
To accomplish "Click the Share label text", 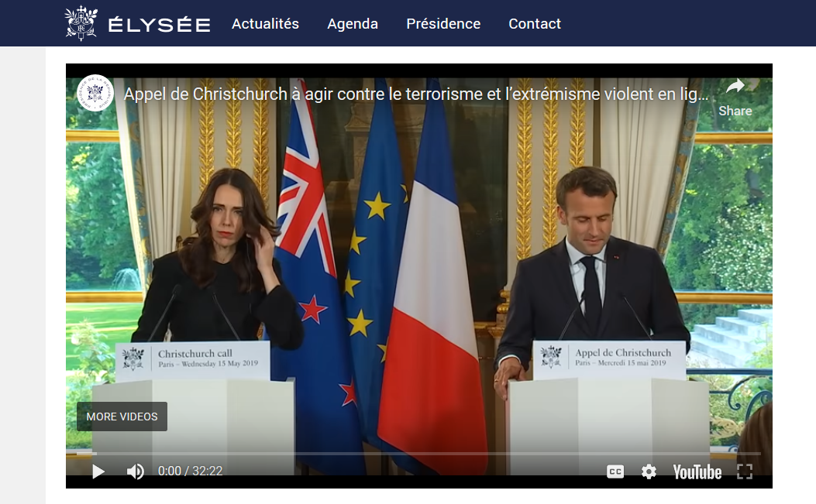I will click(735, 111).
